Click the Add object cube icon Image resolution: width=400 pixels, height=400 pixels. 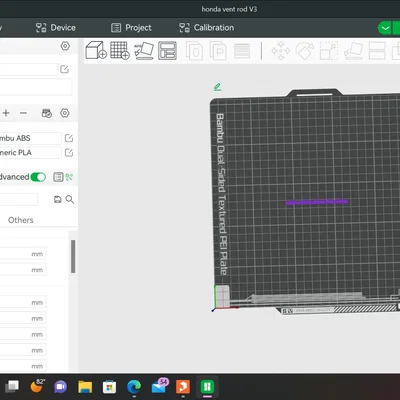[x=96, y=50]
